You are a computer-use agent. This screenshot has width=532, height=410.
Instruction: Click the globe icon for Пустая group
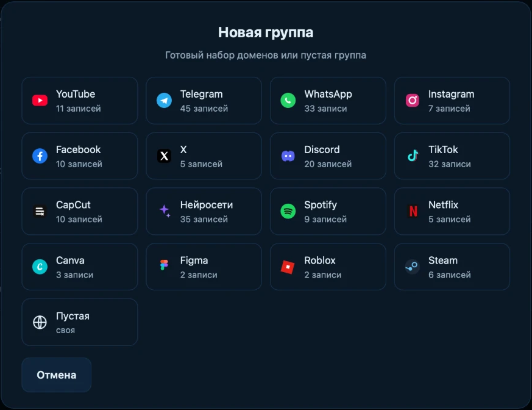40,322
